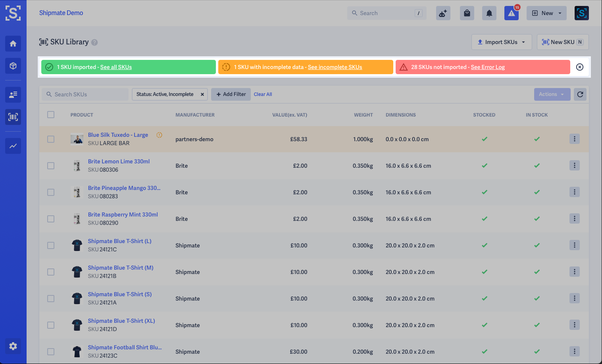602x364 pixels.
Task: Check the Shipmate Blue T-Shirt (L) row
Action: pos(51,245)
